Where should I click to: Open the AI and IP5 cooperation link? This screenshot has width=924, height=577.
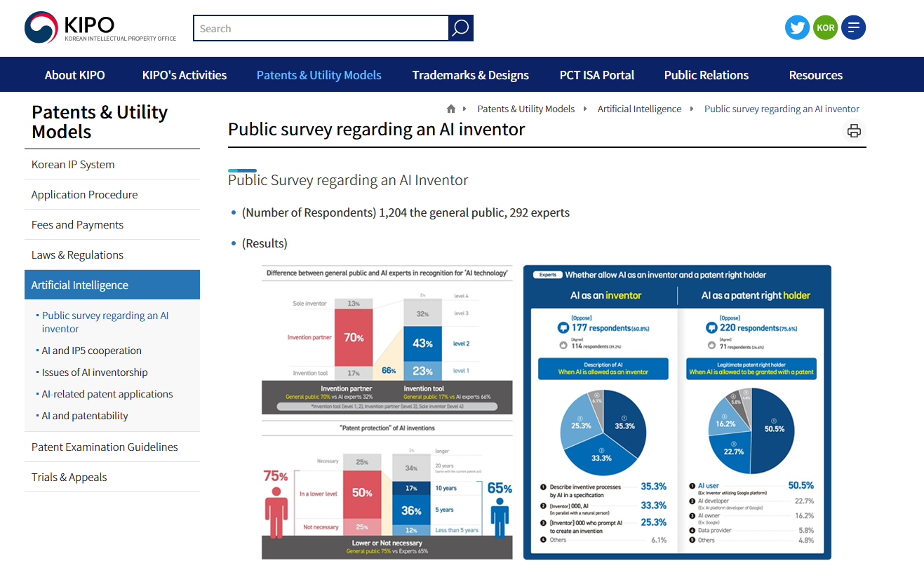(91, 351)
